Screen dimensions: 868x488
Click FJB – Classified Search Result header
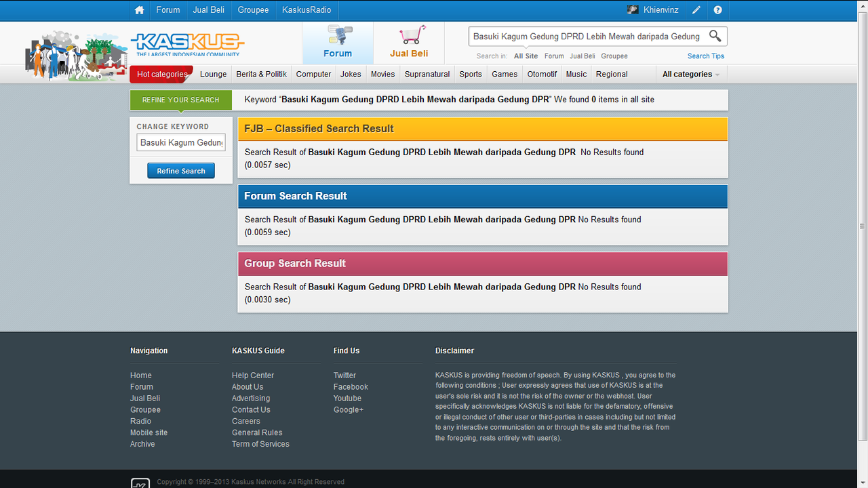tap(483, 129)
